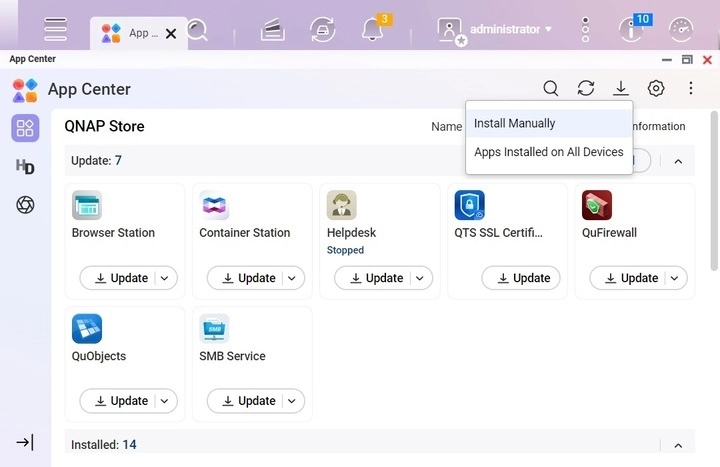This screenshot has height=467, width=720.
Task: Open the QTS main menu hamburger icon
Action: coord(56,29)
